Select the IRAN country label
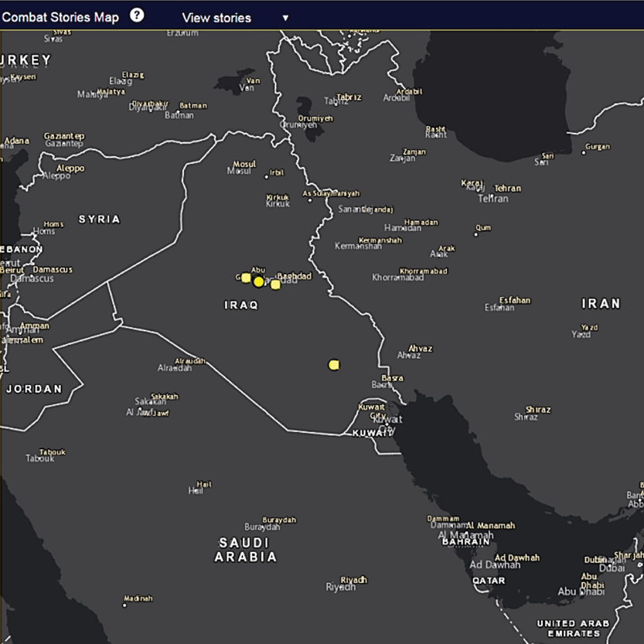Image resolution: width=644 pixels, height=644 pixels. (601, 304)
